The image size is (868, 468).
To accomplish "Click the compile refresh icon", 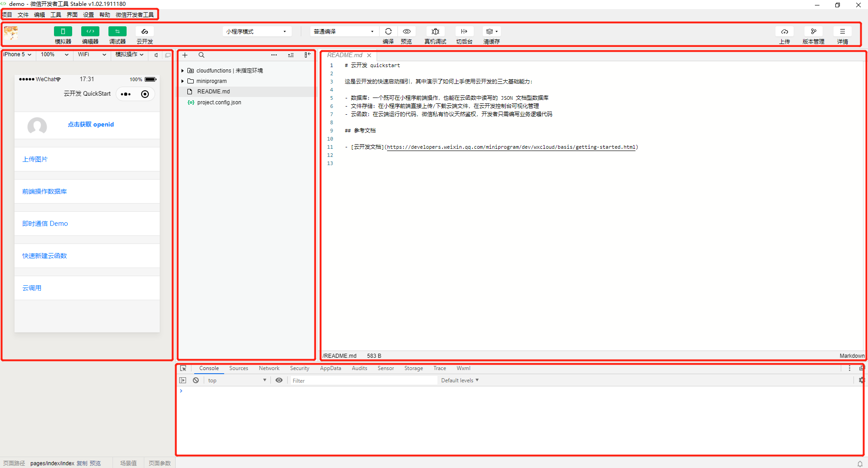I will click(388, 31).
